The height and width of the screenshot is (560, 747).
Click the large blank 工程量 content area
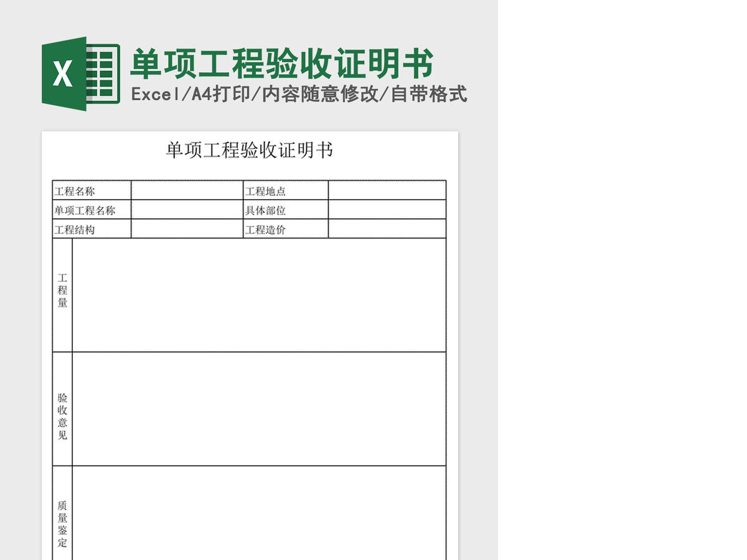pos(259,295)
